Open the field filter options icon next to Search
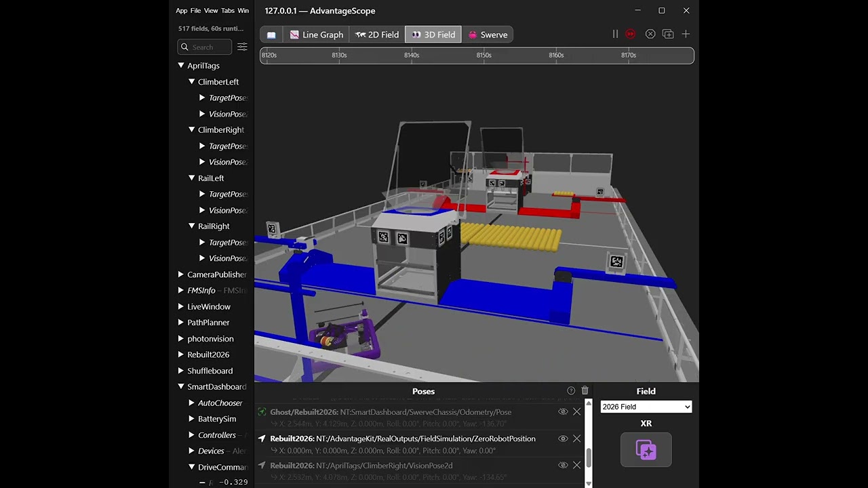 click(242, 47)
